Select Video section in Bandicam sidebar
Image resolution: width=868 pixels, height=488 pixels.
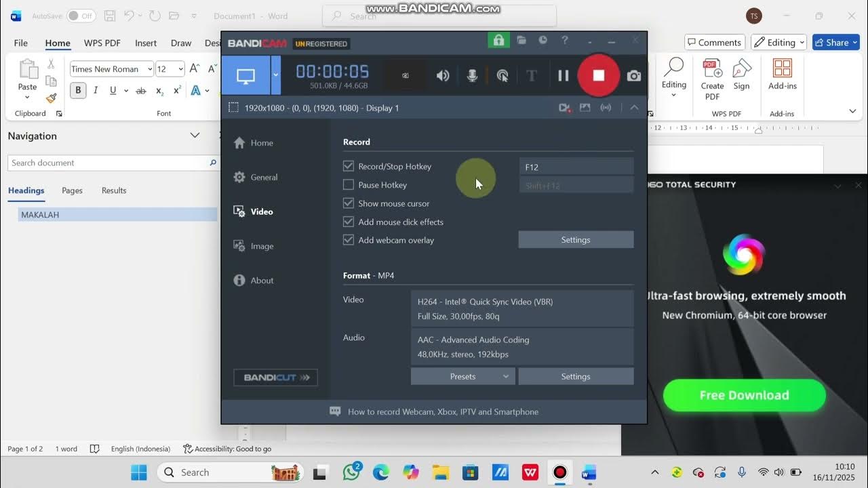coord(254,211)
